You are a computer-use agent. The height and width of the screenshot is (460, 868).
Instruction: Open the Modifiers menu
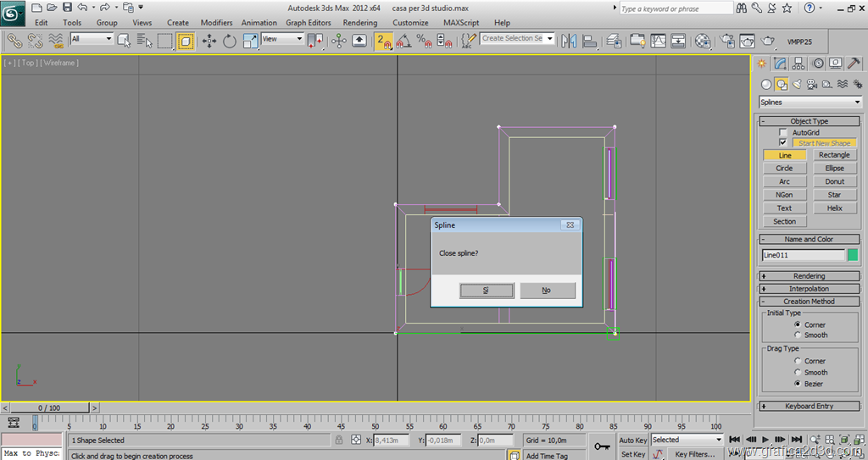(x=216, y=23)
